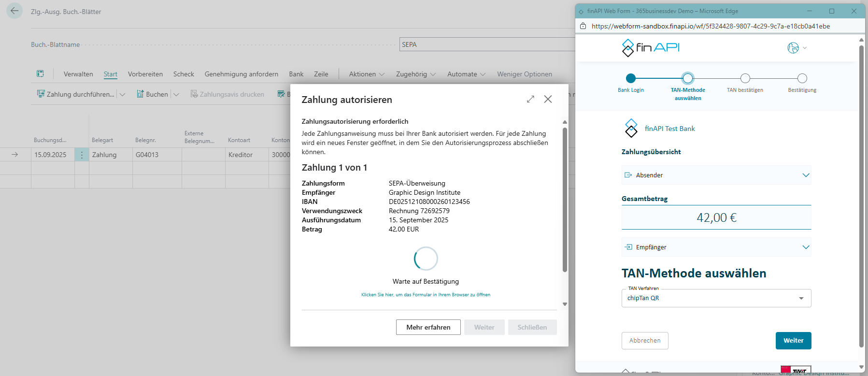Screen dimensions: 868x376
Task: Close the Zahlung autorisieren dialog
Action: coord(548,99)
